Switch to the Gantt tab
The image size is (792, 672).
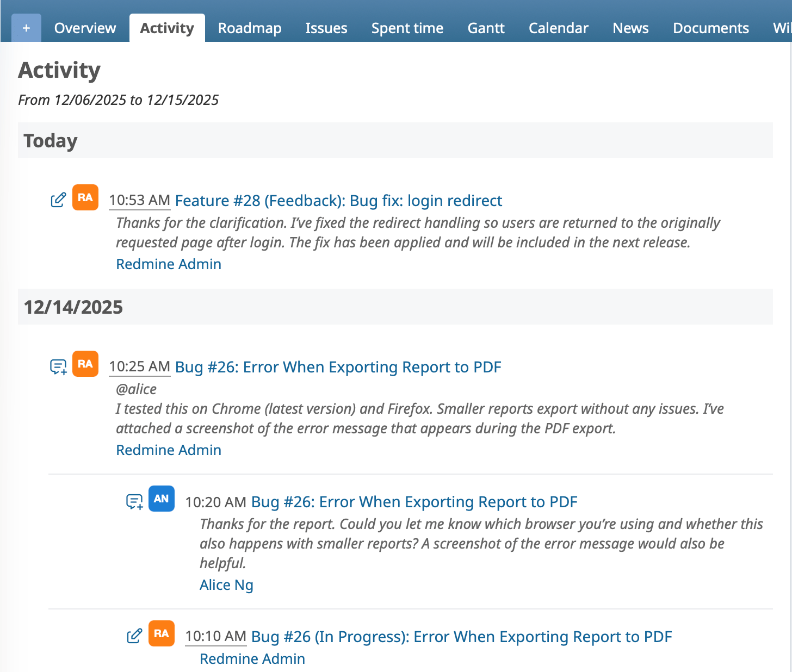tap(486, 28)
